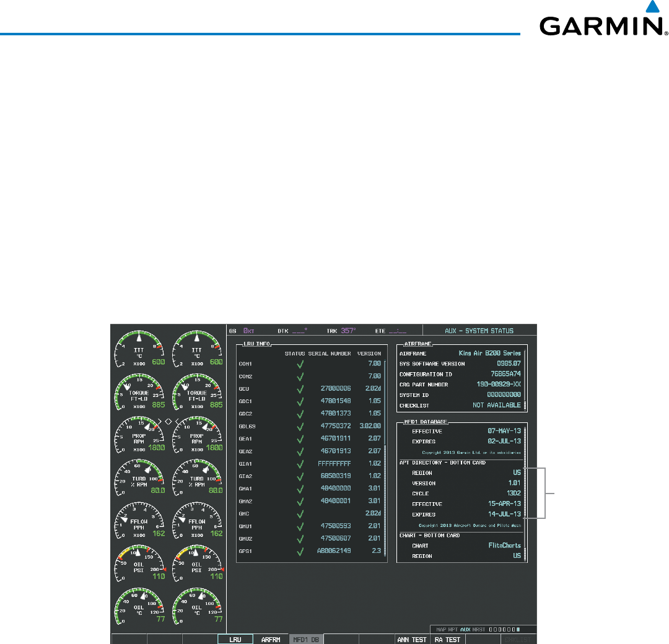The width and height of the screenshot is (669, 644).
Task: Click the GDC1 serial number 47801548
Action: coord(336,401)
